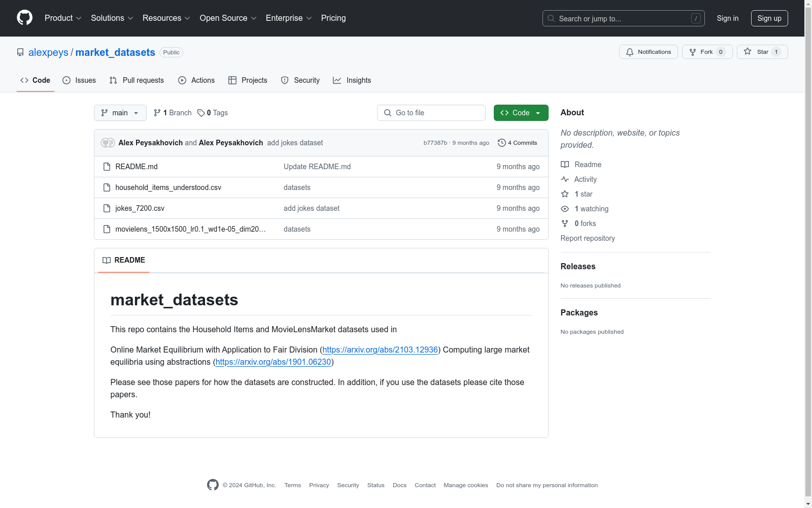Click file icon beside jokes_7200.csv
The width and height of the screenshot is (812, 508).
coord(107,208)
